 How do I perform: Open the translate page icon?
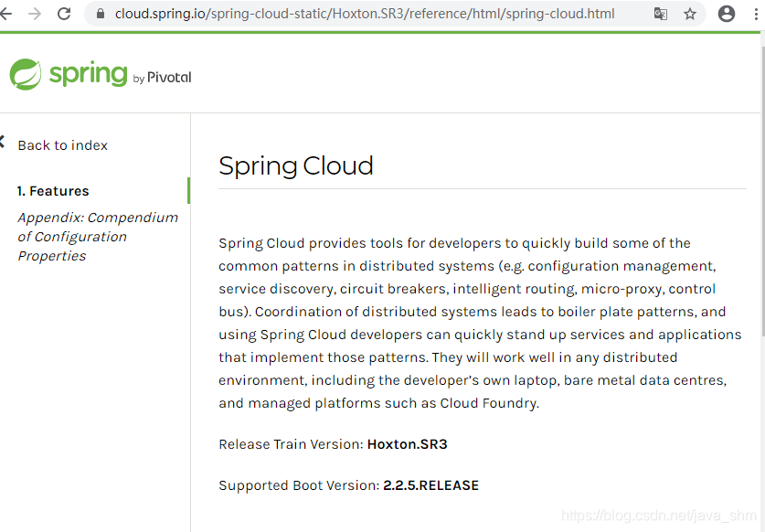[x=661, y=14]
